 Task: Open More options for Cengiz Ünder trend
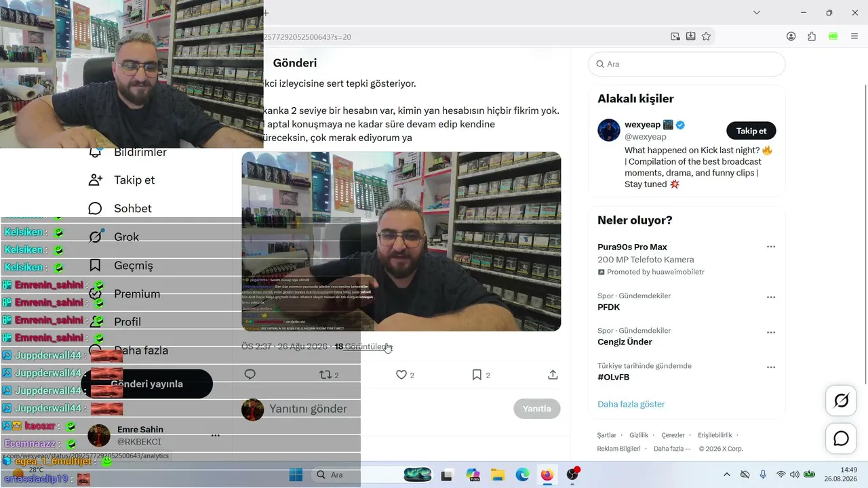pyautogui.click(x=771, y=333)
